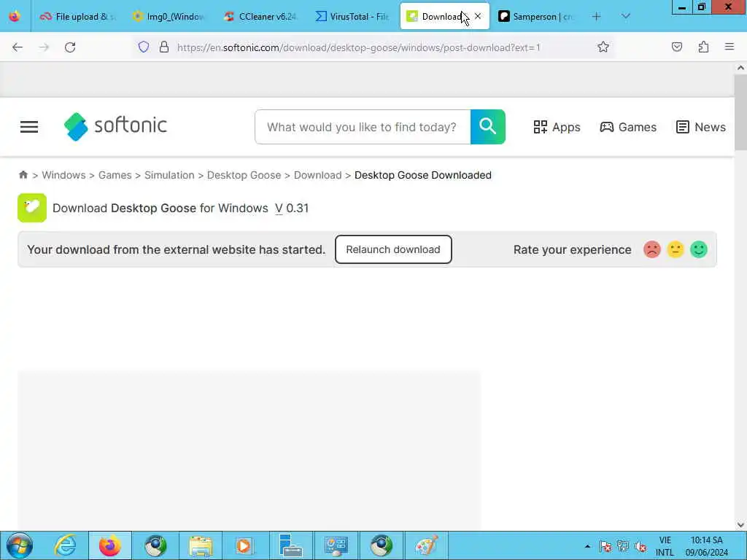Click Games breadcrumb link
Image resolution: width=747 pixels, height=560 pixels.
[x=115, y=175]
